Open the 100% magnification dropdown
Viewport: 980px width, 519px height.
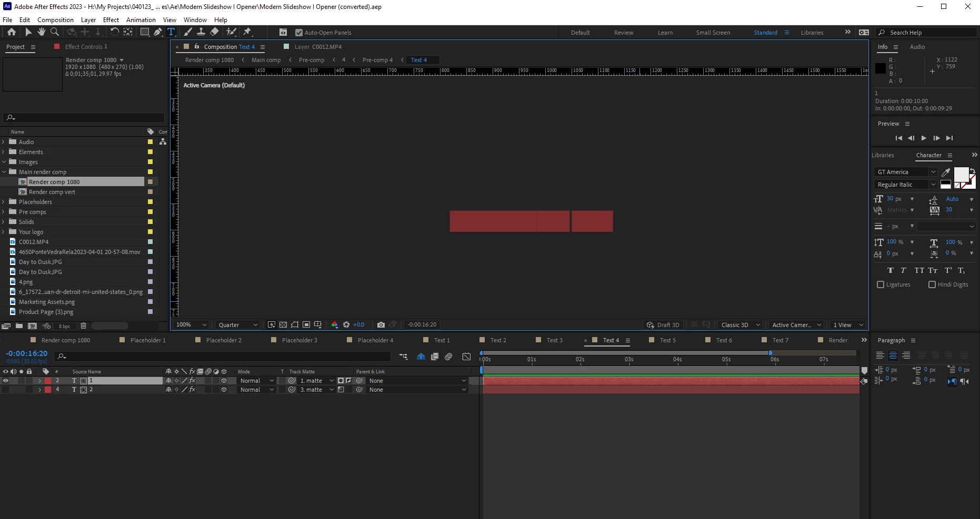pyautogui.click(x=191, y=325)
